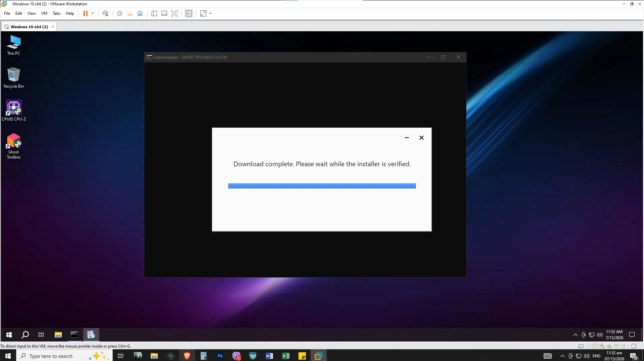644x361 pixels.
Task: Open Sticky Notes from the host taskbar
Action: [x=302, y=356]
